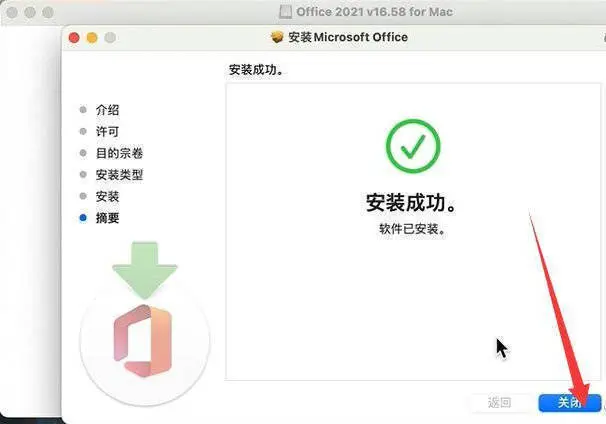Click the green download arrow icon
Screen dimensions: 606x424
145,270
